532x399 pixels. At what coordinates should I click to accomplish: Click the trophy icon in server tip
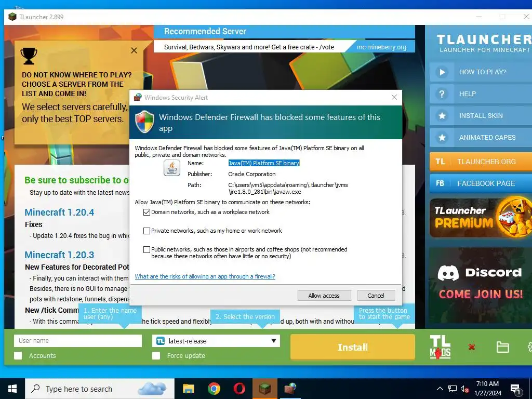pos(29,56)
